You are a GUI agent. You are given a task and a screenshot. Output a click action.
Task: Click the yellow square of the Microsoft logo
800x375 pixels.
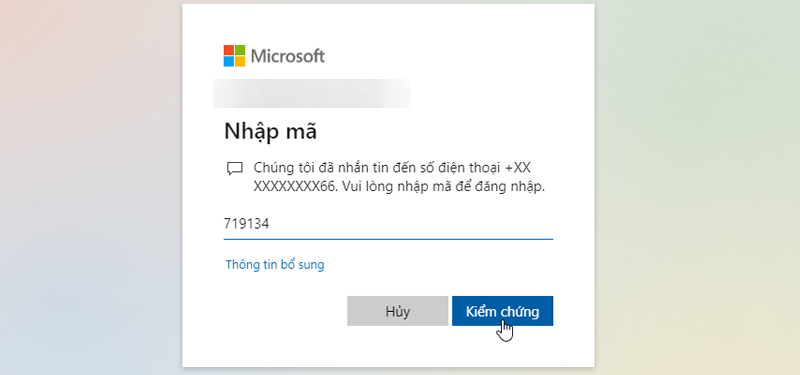coord(240,61)
